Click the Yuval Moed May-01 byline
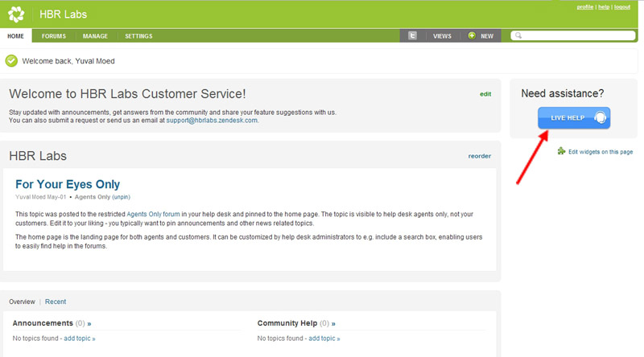 [41, 197]
